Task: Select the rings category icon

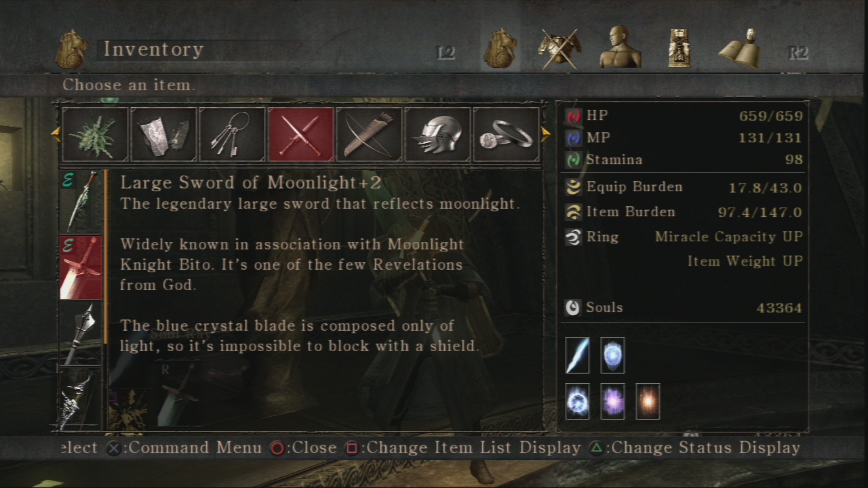Action: pyautogui.click(x=506, y=134)
